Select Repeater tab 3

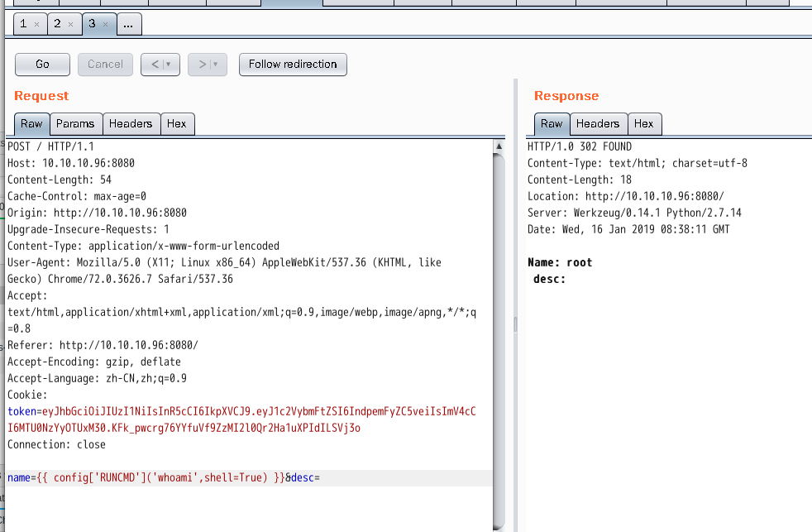[92, 24]
